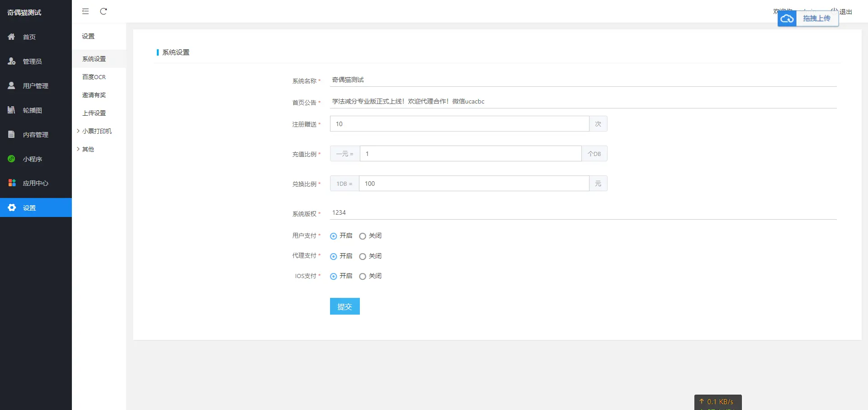Click the home icon in sidebar
The width and height of the screenshot is (868, 410).
[x=12, y=37]
